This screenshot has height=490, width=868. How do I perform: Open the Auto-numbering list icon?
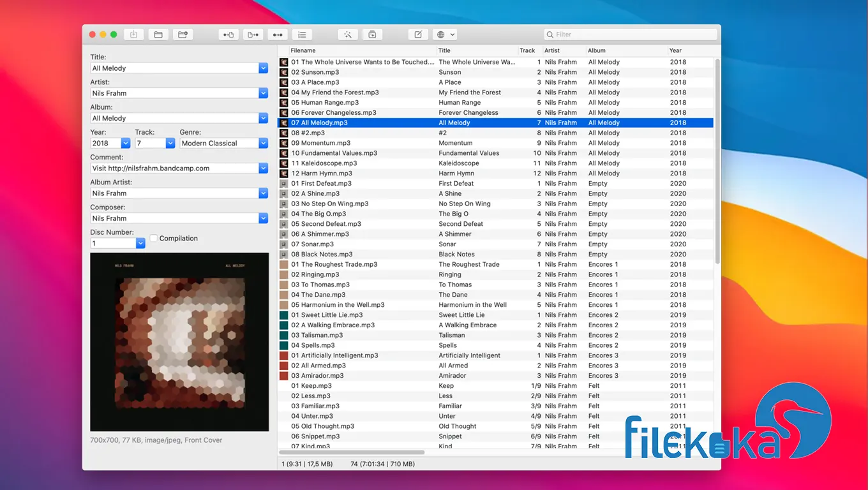[302, 34]
